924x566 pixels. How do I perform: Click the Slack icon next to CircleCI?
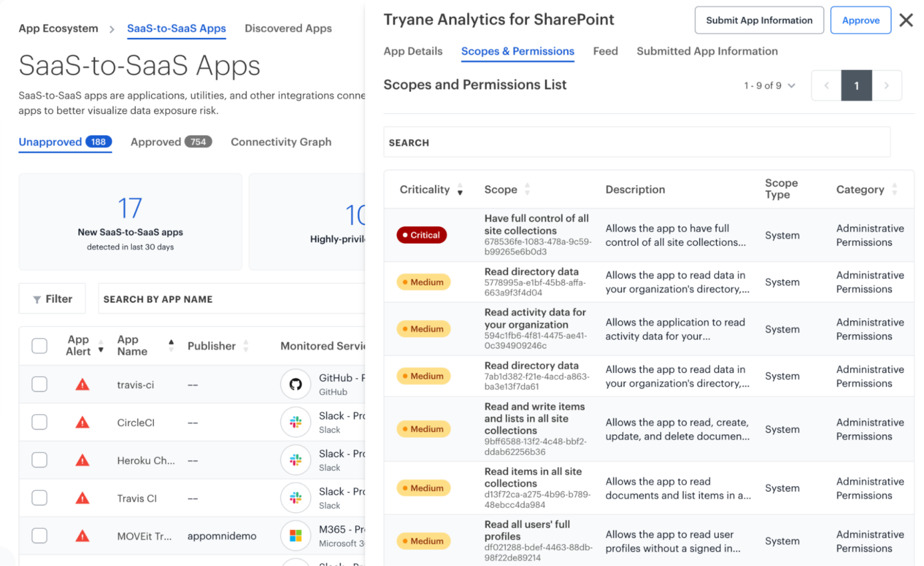295,422
